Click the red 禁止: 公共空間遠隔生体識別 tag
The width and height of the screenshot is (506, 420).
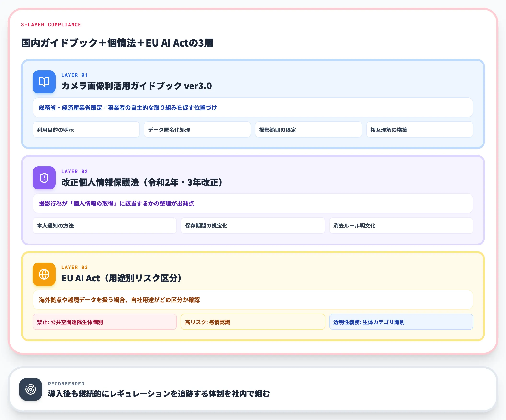104,322
